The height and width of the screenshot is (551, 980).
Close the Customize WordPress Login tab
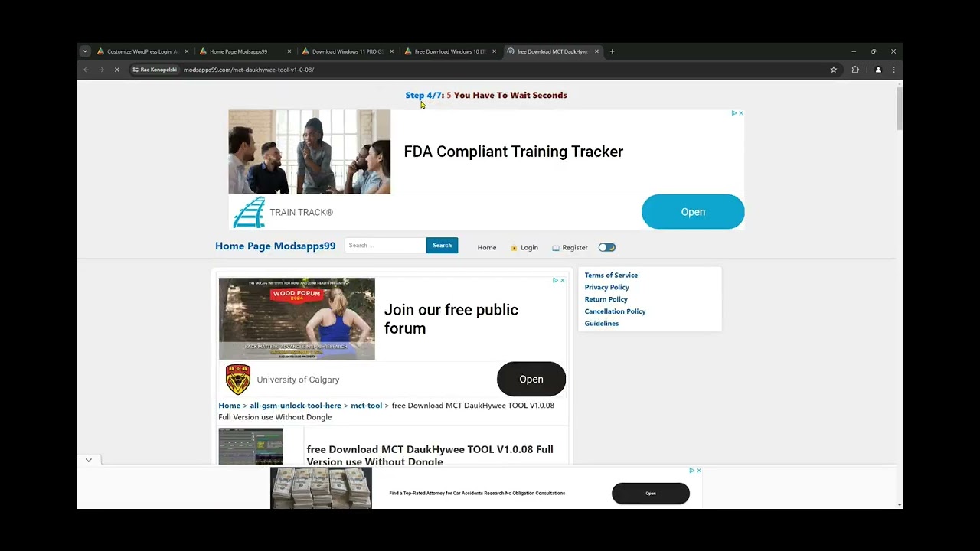186,51
